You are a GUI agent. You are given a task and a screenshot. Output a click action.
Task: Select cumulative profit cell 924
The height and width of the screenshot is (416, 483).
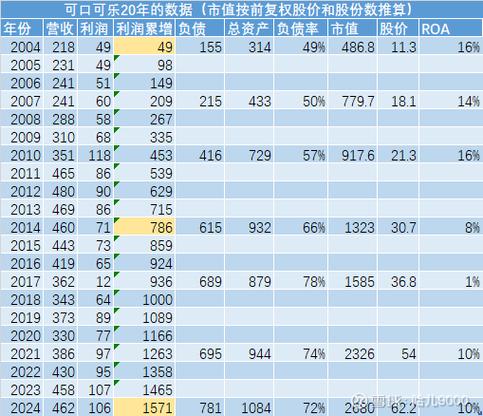click(144, 262)
